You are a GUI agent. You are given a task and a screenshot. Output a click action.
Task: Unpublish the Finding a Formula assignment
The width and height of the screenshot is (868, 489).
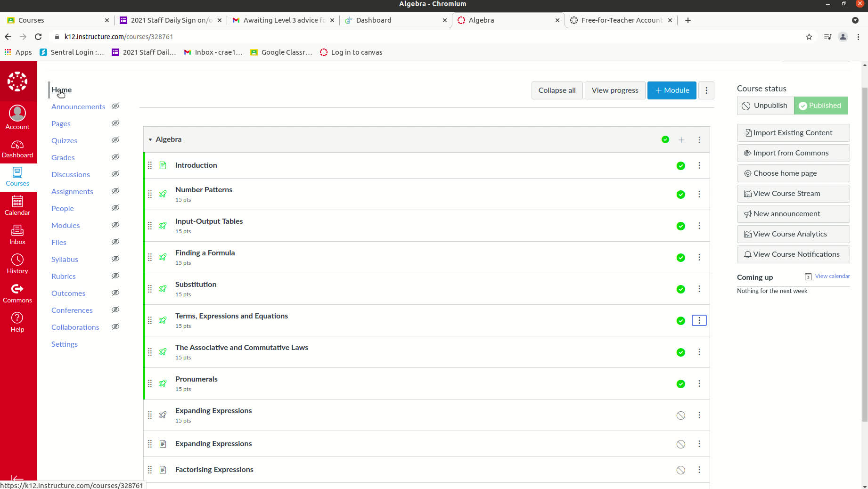tap(681, 258)
